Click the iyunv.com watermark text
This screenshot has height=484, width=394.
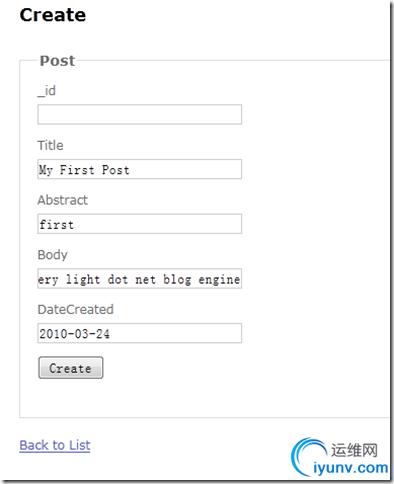[x=351, y=468]
